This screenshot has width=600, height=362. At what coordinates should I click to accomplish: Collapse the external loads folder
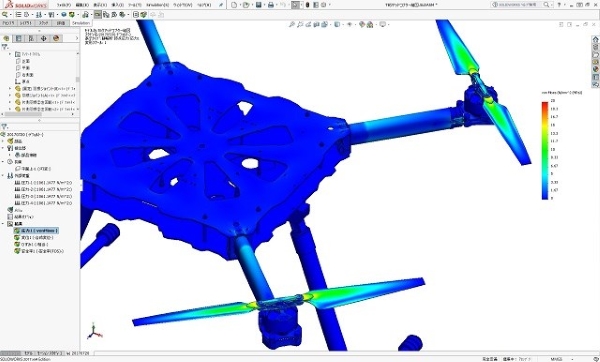3,176
